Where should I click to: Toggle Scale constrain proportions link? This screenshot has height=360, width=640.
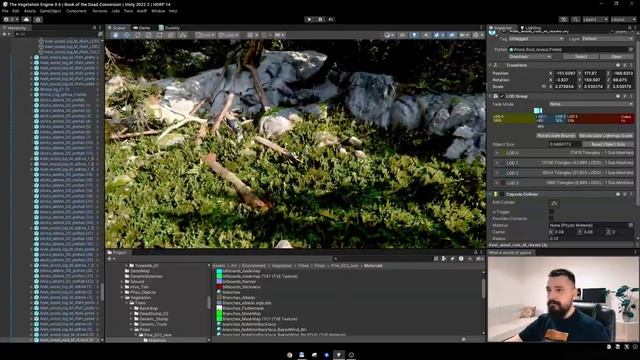(543, 87)
